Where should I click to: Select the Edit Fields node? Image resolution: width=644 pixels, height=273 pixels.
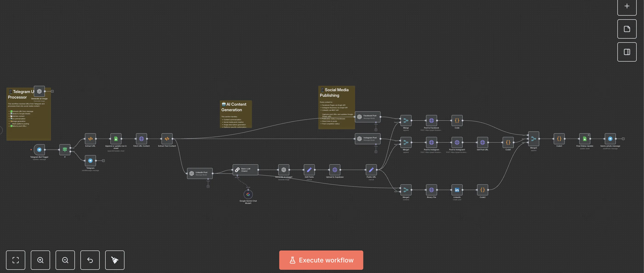click(309, 170)
